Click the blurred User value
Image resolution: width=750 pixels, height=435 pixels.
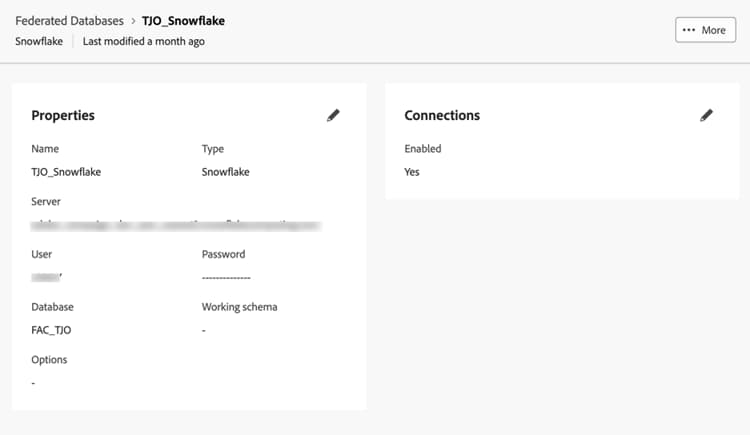(46, 277)
